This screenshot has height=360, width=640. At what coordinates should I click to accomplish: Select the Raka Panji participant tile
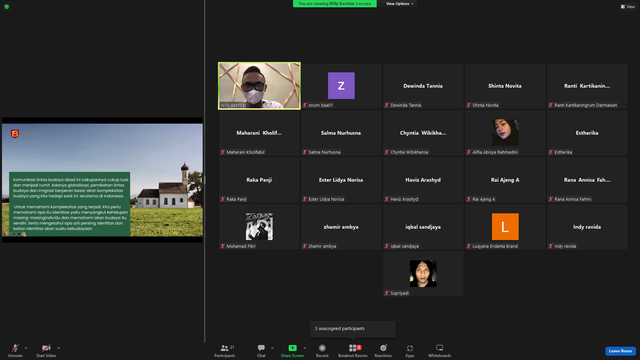pos(259,180)
